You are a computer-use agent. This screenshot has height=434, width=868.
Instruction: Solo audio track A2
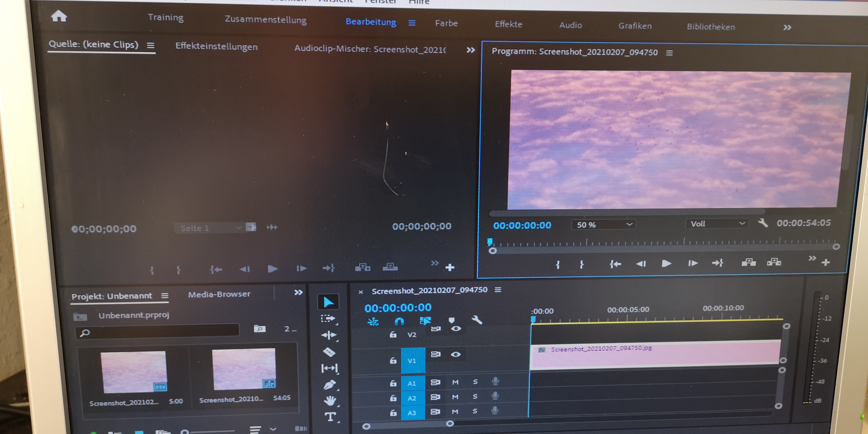point(475,397)
